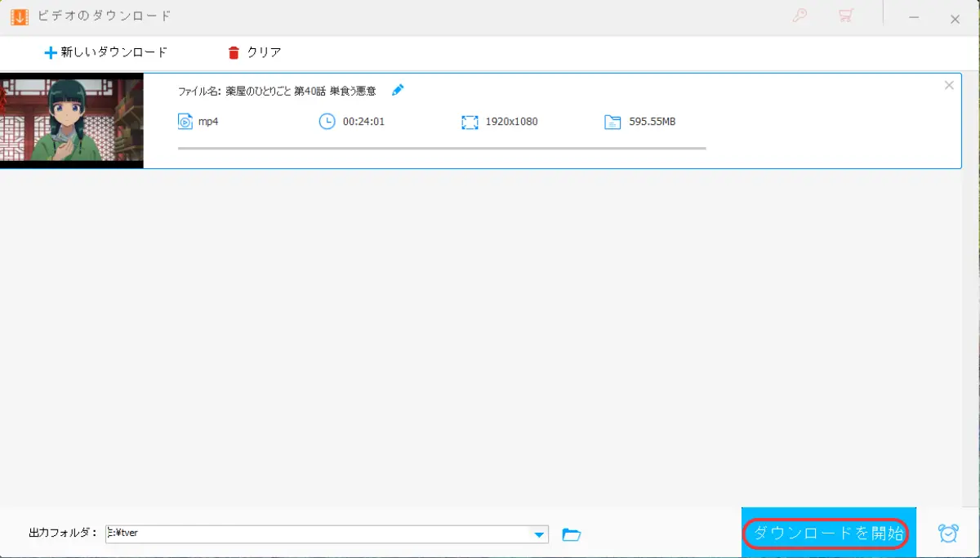Image resolution: width=980 pixels, height=558 pixels.
Task: Open the shopping cart purchase icon
Action: (846, 16)
